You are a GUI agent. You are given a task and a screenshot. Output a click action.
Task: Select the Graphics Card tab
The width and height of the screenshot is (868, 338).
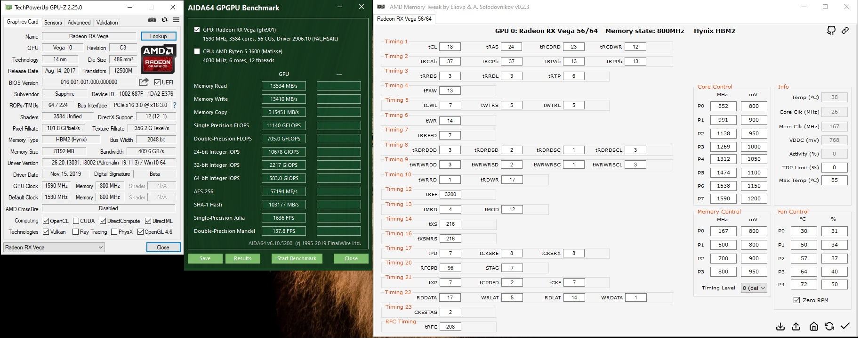(23, 22)
